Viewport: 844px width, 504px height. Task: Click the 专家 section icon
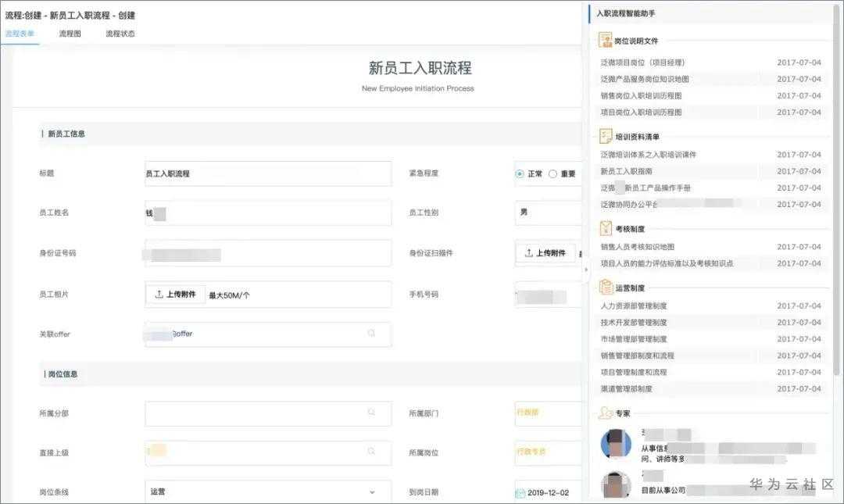coord(606,413)
